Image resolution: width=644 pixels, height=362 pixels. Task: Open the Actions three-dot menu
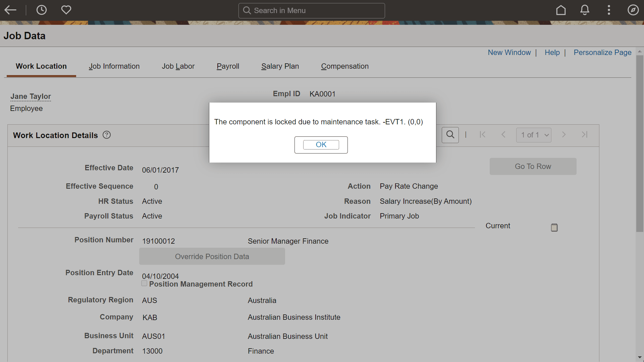pyautogui.click(x=609, y=10)
